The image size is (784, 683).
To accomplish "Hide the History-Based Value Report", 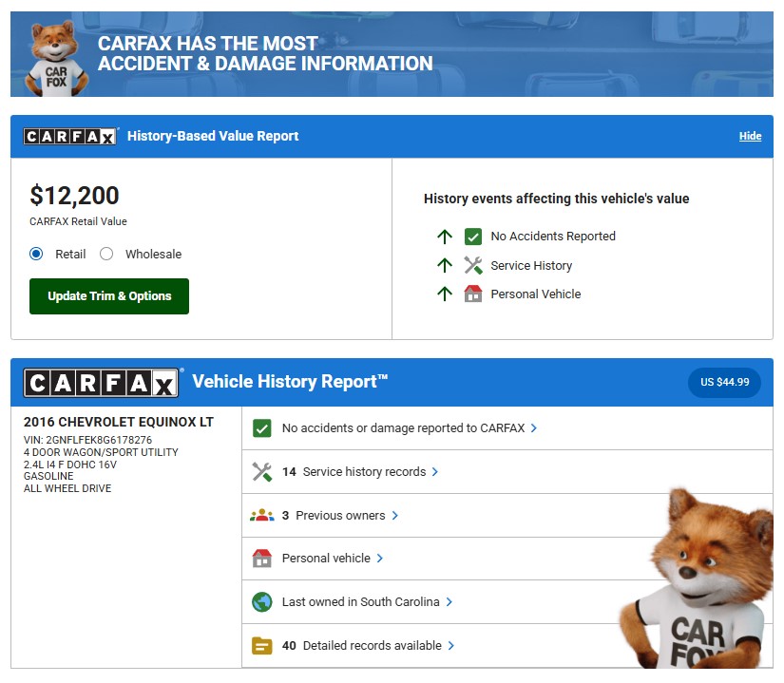I will 750,136.
